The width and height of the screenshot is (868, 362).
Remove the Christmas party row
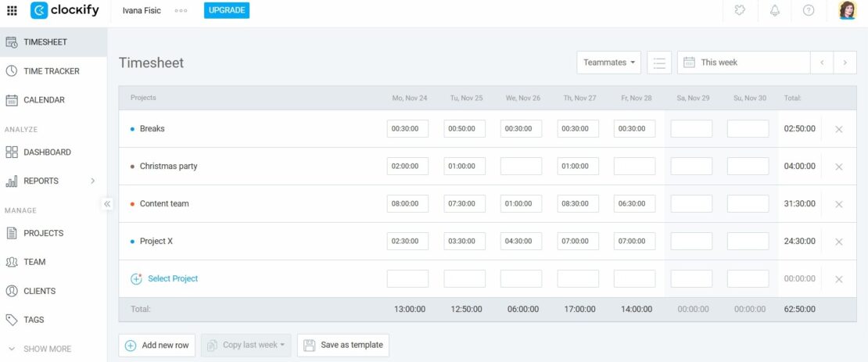pos(838,167)
